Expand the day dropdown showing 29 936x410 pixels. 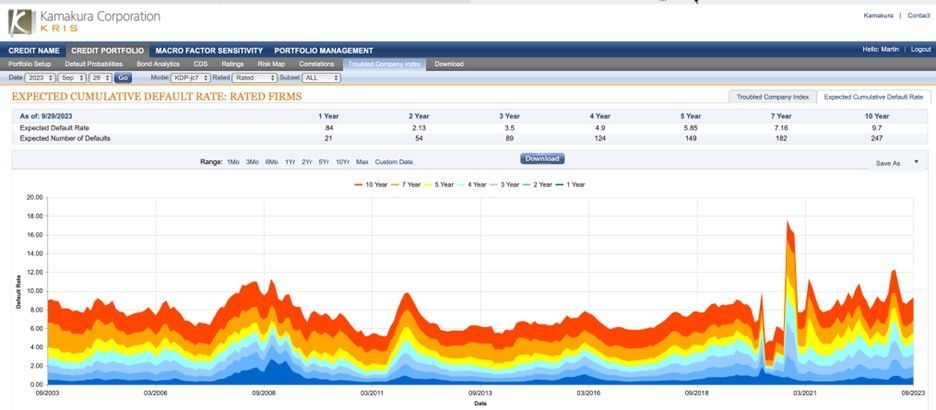pyautogui.click(x=100, y=78)
